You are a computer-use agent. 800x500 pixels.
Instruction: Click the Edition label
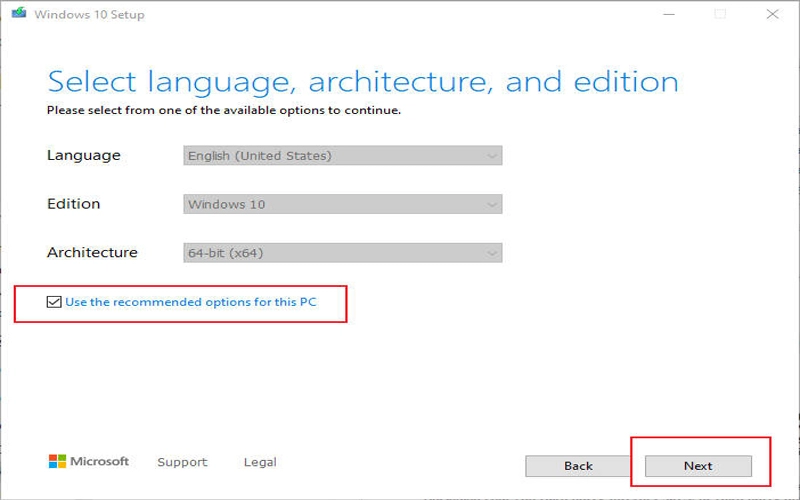73,204
